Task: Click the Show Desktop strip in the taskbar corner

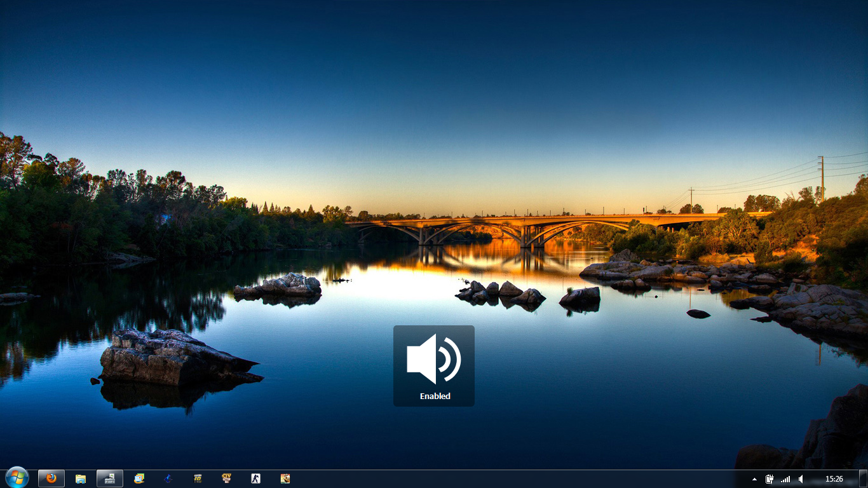Action: click(x=863, y=479)
